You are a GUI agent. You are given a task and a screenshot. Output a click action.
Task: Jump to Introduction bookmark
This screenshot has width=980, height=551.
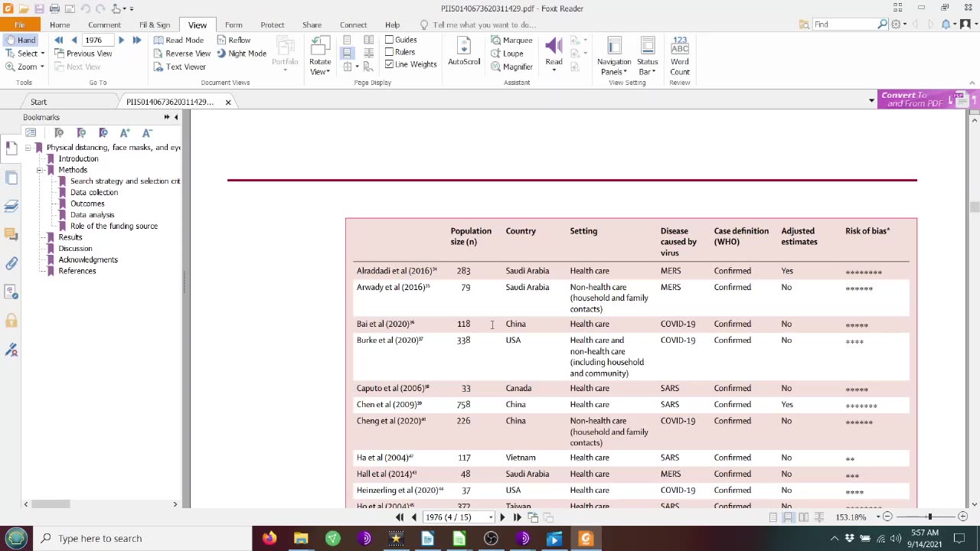78,158
